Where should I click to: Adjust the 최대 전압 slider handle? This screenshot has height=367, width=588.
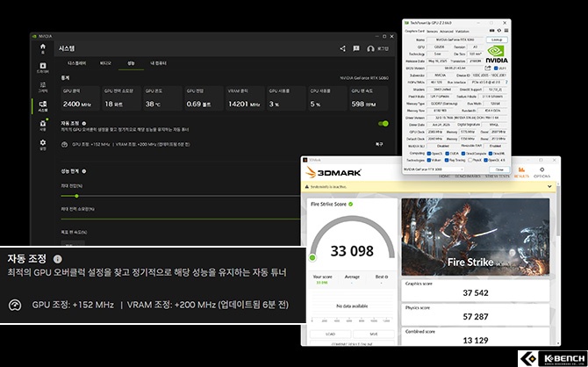point(76,196)
